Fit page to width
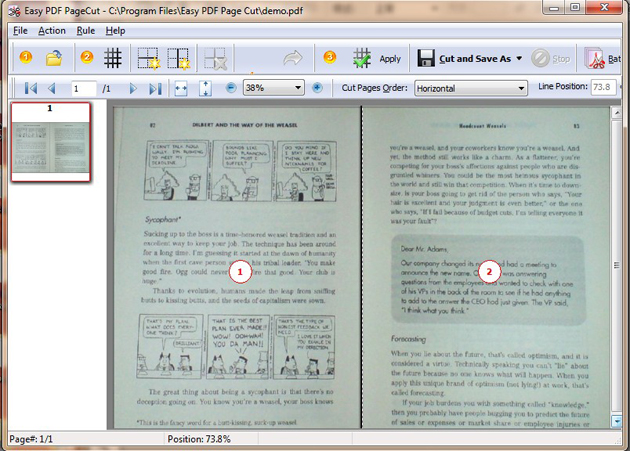Viewport: 630px width, 451px height. pyautogui.click(x=181, y=88)
